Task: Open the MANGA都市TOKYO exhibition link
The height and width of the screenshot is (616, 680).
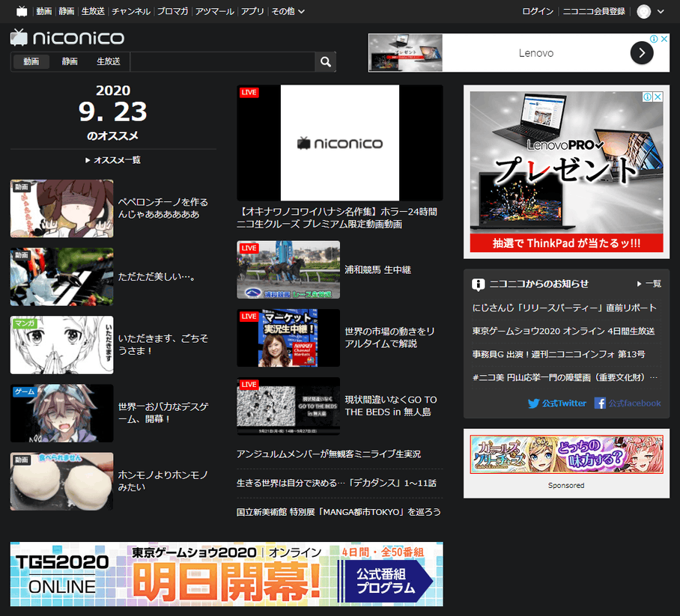Action: (x=339, y=513)
